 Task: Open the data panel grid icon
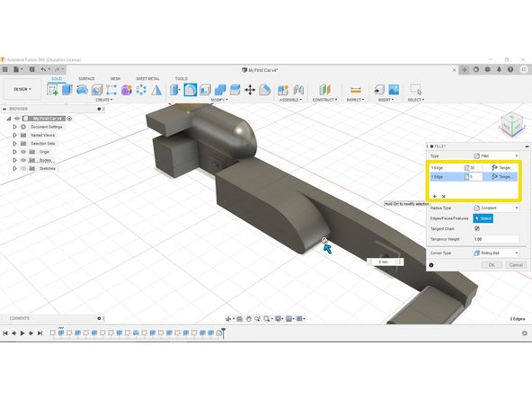pyautogui.click(x=4, y=69)
